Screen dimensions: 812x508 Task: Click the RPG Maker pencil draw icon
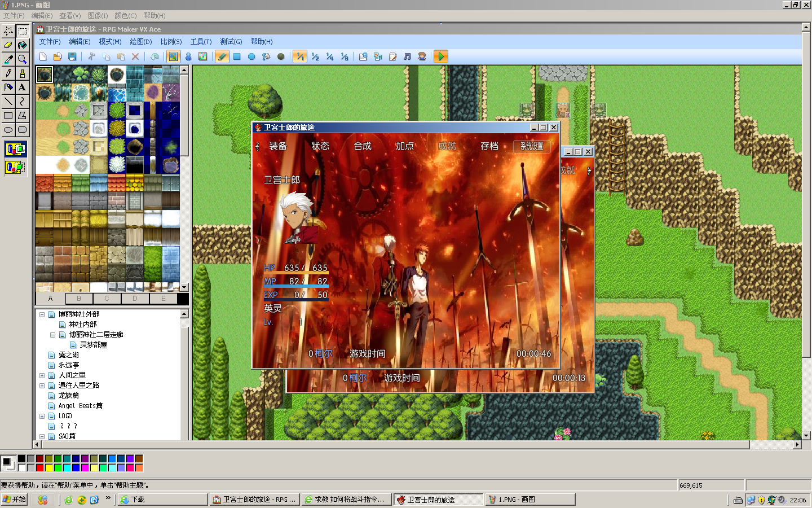tap(222, 56)
